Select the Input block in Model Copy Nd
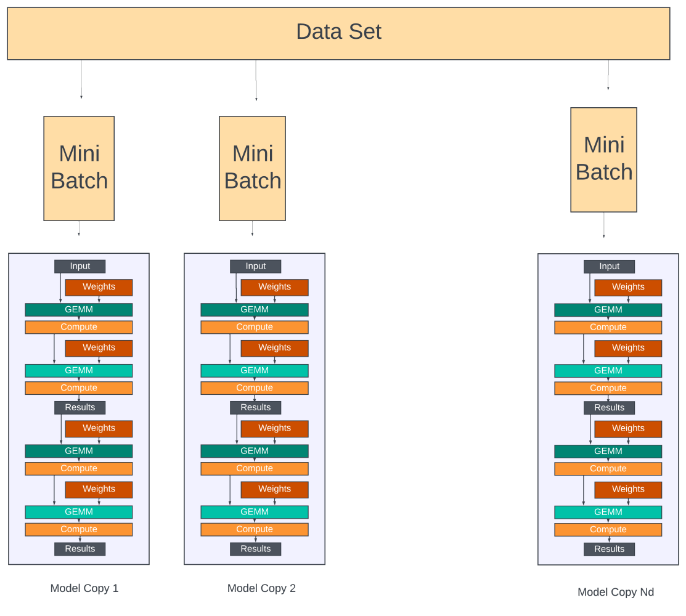 609,266
